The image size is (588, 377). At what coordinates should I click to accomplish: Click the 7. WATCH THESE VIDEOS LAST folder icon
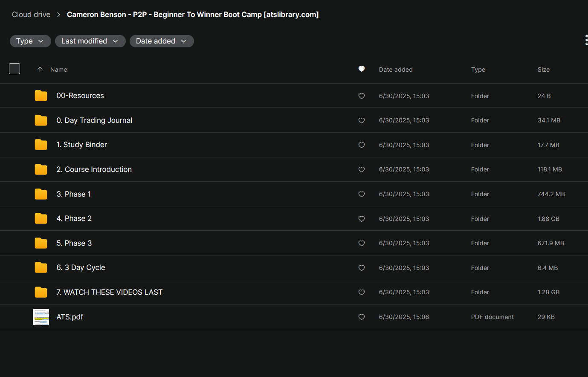(41, 292)
